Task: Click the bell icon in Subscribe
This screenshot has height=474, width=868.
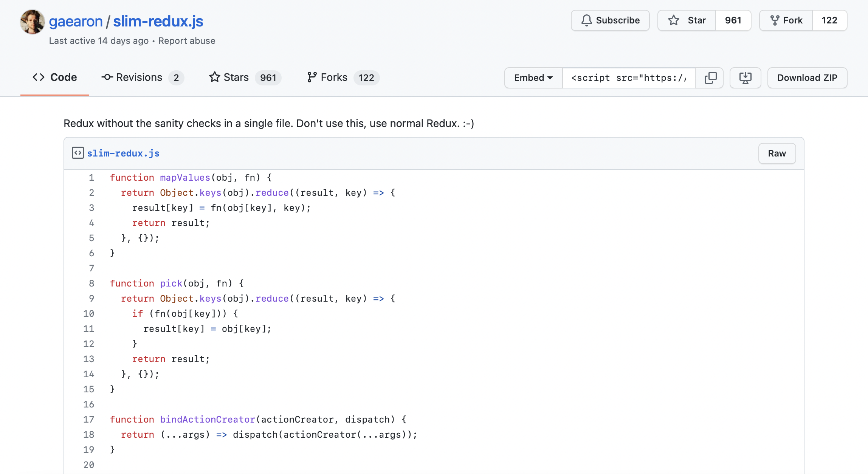Action: point(586,20)
